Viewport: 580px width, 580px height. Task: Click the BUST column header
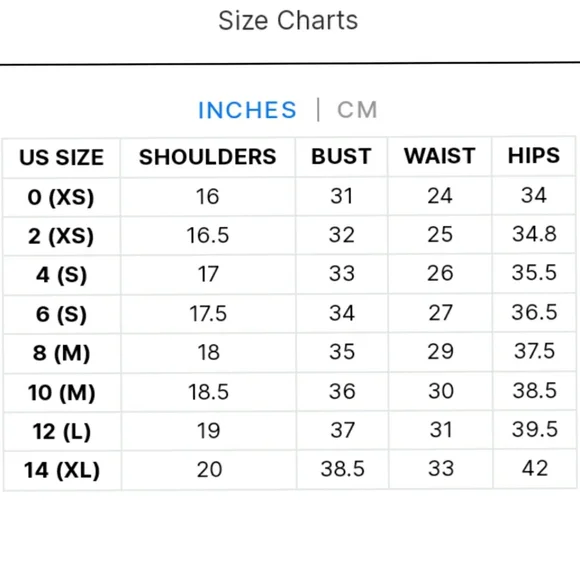pyautogui.click(x=341, y=156)
